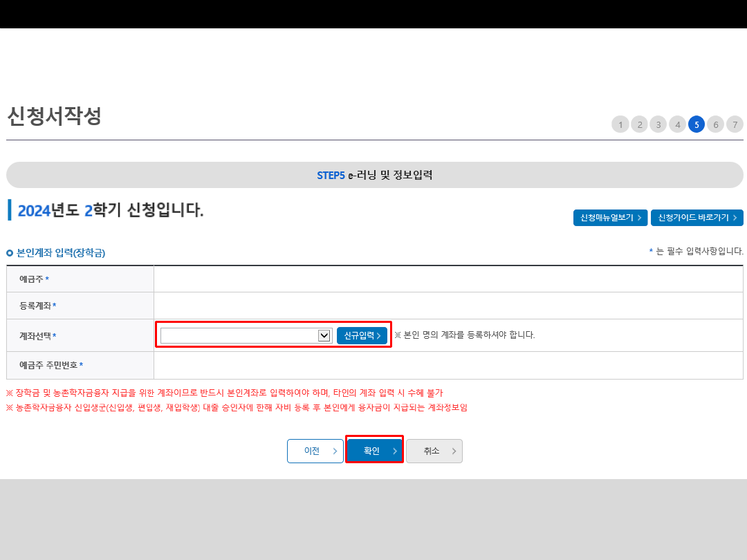Click the 확인 confirm button
This screenshot has width=747, height=560.
(x=374, y=451)
